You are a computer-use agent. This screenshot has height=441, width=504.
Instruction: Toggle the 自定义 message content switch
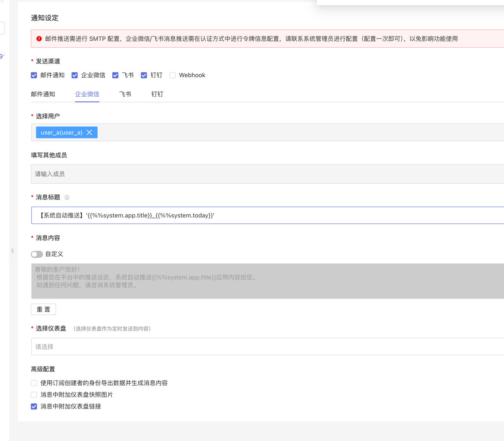[x=37, y=254]
